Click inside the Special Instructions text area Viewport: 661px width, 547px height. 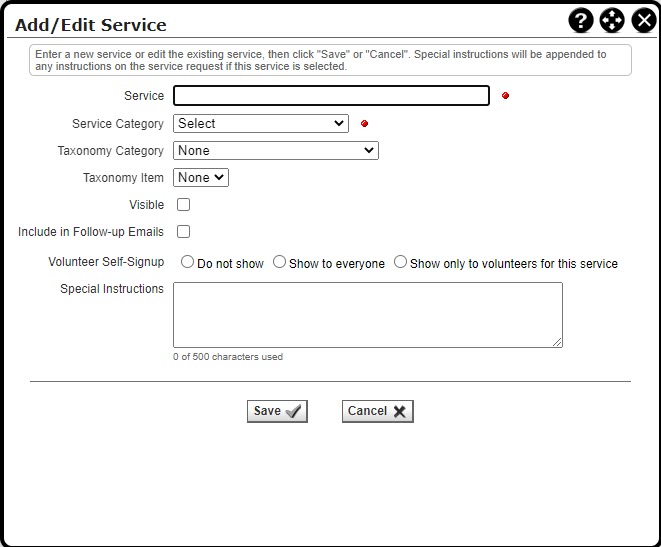pyautogui.click(x=367, y=315)
